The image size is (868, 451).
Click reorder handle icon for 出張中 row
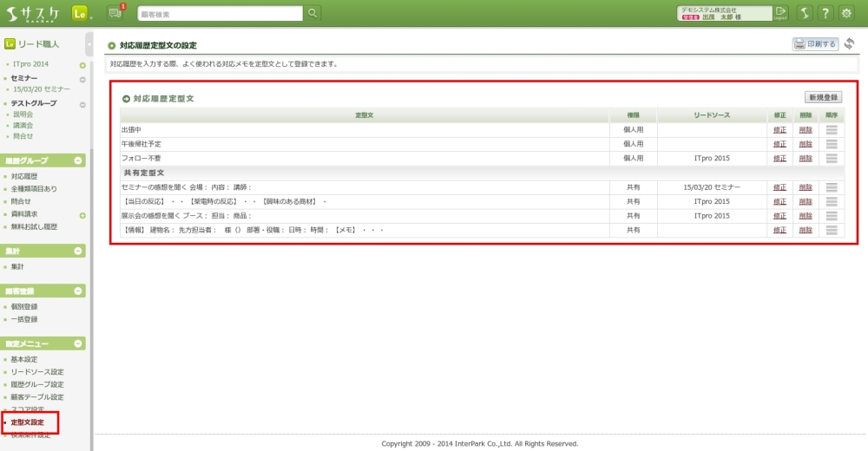[832, 129]
